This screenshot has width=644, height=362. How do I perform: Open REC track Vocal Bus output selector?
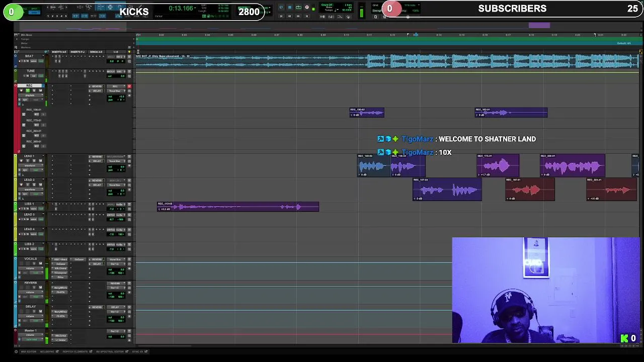tap(116, 91)
